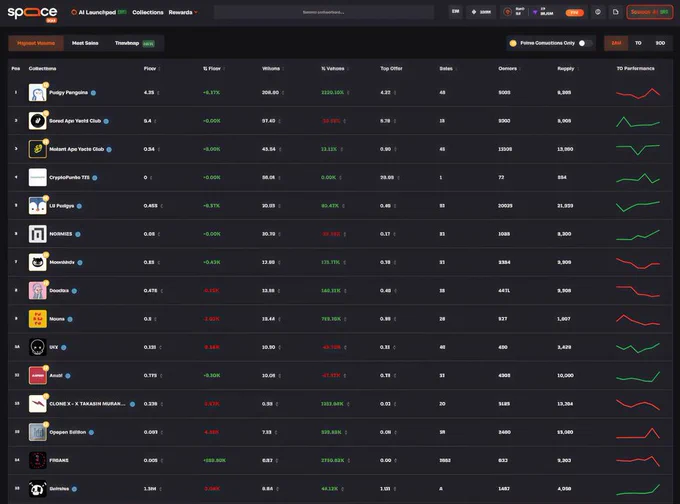The image size is (680, 504).
Task: Open Nouns collection avatar
Action: (x=37, y=319)
